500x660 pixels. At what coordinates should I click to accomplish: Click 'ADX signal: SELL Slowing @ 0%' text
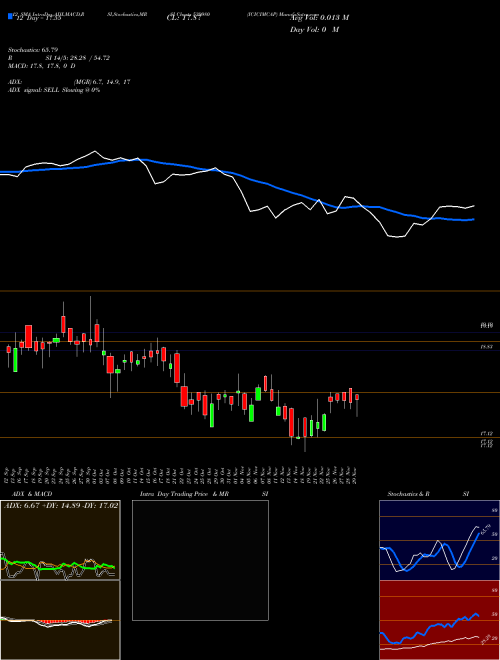[x=54, y=90]
